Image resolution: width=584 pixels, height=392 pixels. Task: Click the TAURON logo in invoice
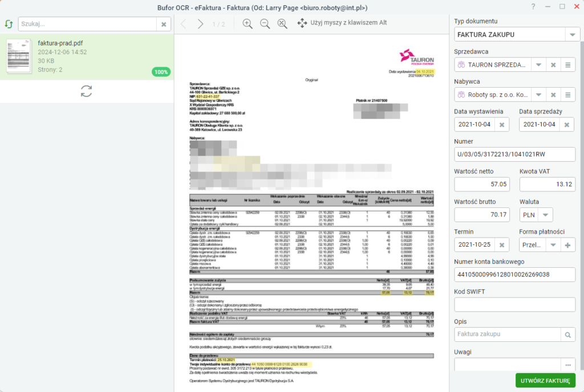click(416, 57)
